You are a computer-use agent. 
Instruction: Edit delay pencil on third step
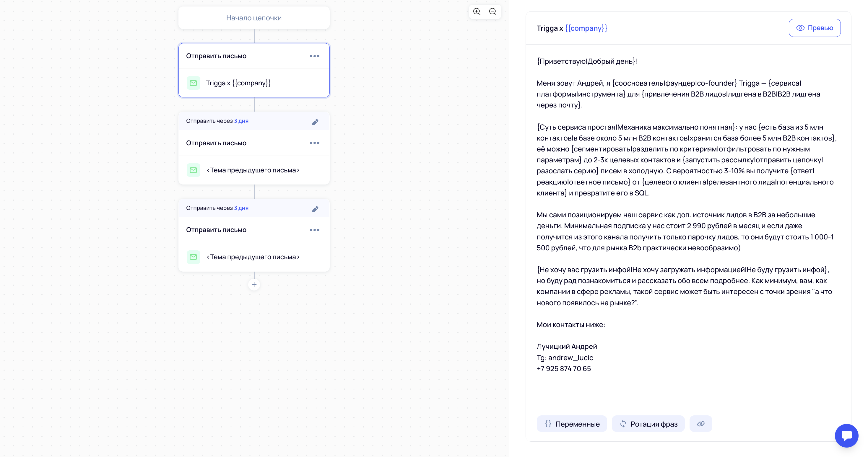[x=315, y=209]
